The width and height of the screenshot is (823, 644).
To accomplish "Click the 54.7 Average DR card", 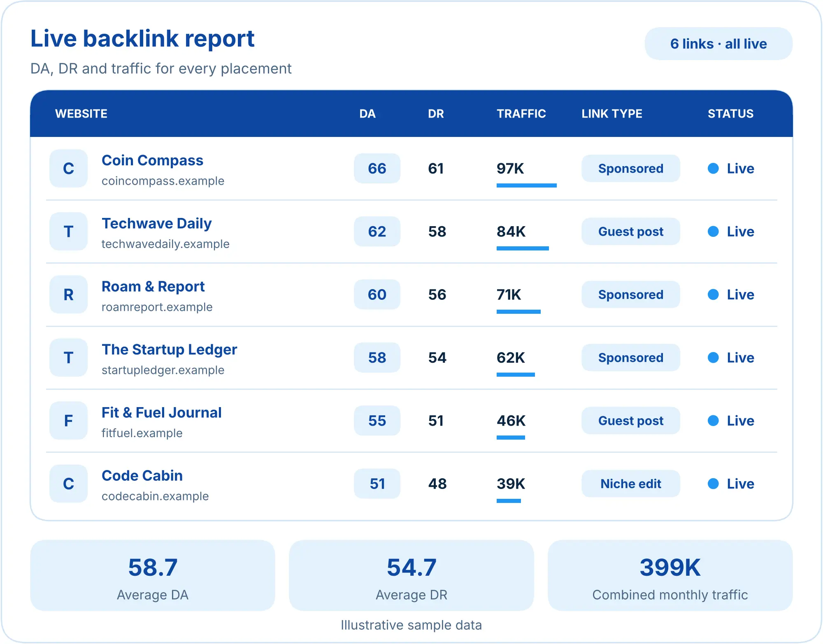I will pyautogui.click(x=411, y=575).
